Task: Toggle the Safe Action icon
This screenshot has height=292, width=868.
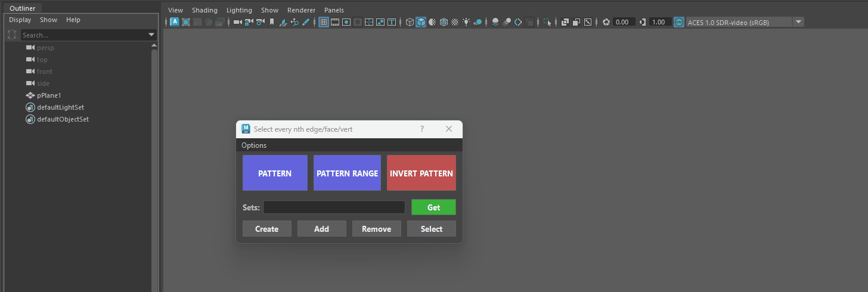Action: [380, 22]
